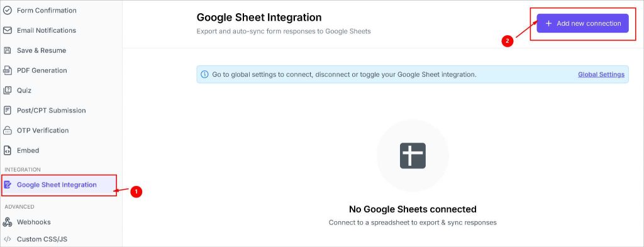Click the empty-state spreadsheet icon

pyautogui.click(x=413, y=155)
